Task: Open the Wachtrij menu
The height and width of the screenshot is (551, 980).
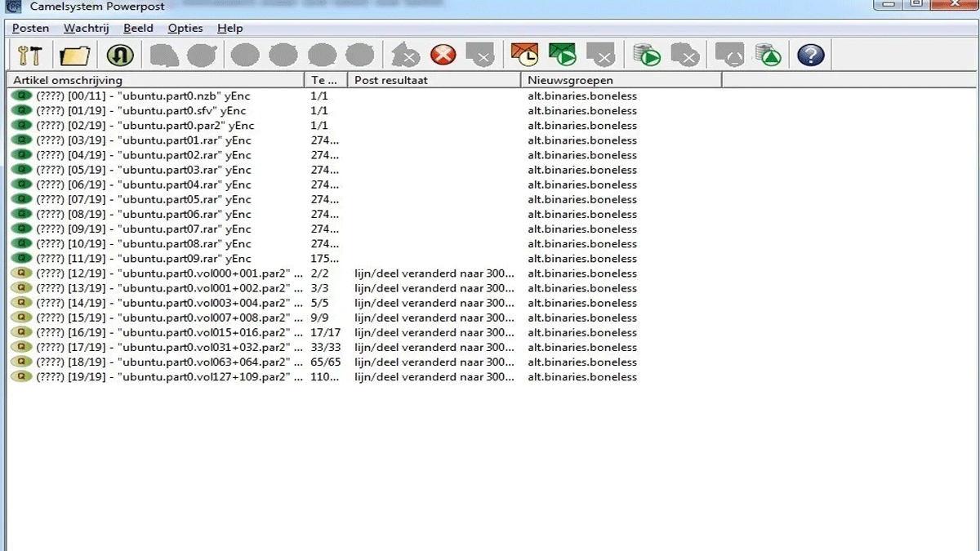Action: pyautogui.click(x=86, y=28)
